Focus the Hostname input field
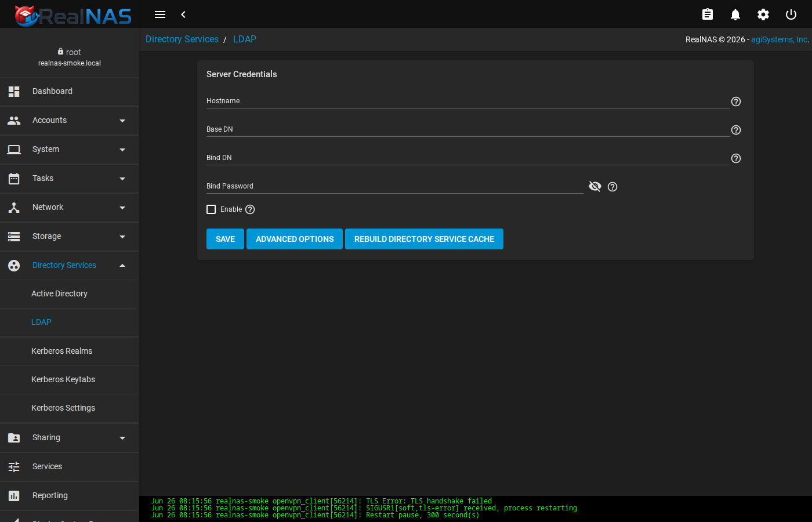 click(467, 101)
